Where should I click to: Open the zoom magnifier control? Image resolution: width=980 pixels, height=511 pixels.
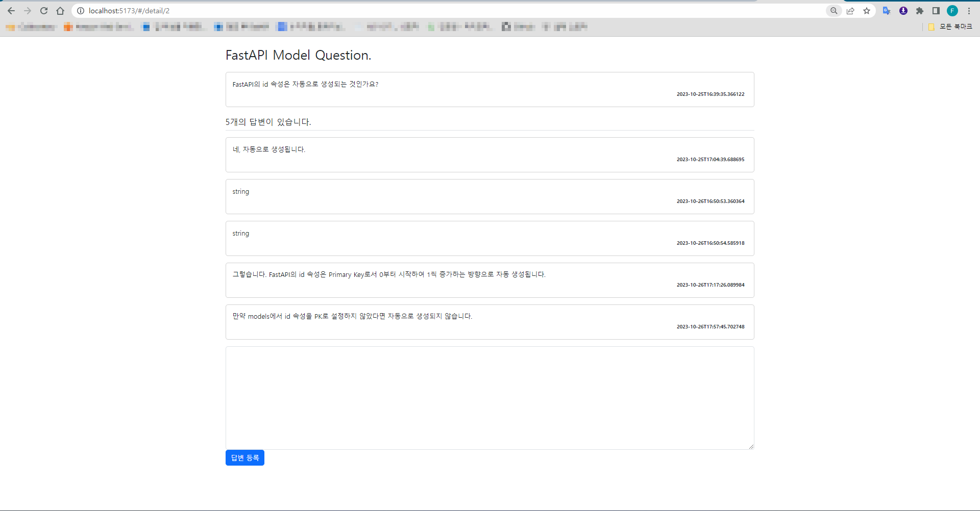click(834, 11)
